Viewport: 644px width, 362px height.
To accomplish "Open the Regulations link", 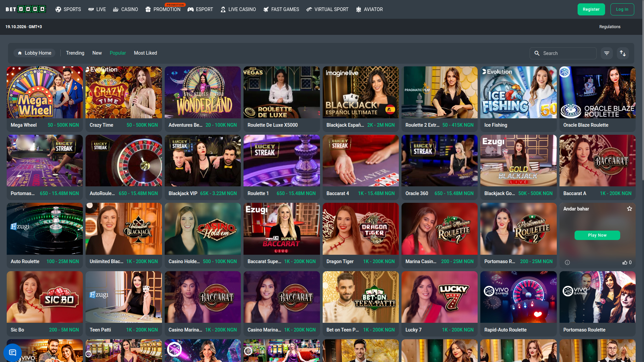I will (x=610, y=27).
